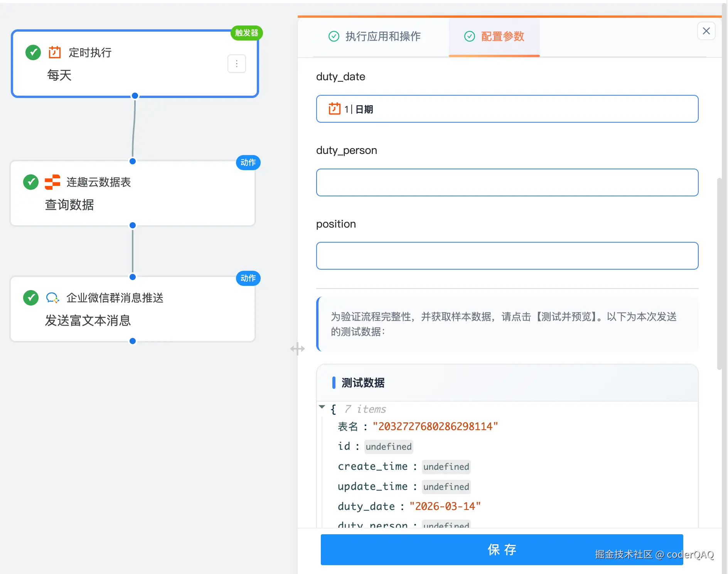Click the check circle beside 配置参数
728x574 pixels.
click(469, 36)
